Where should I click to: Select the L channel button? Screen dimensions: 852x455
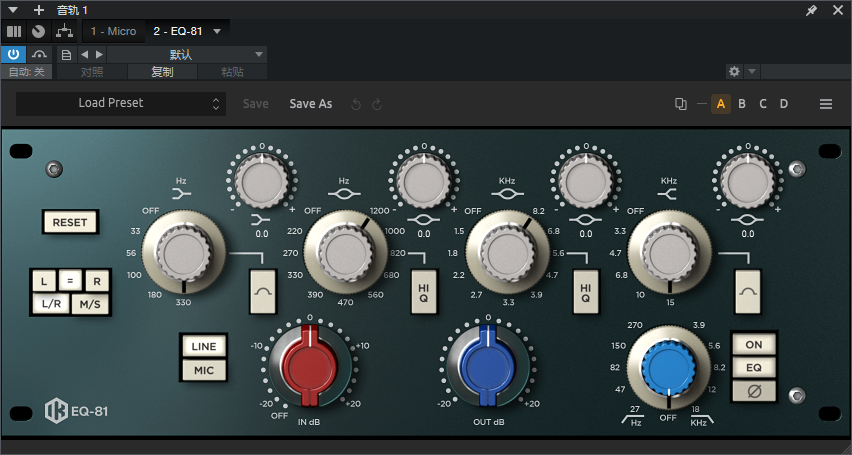[x=44, y=281]
